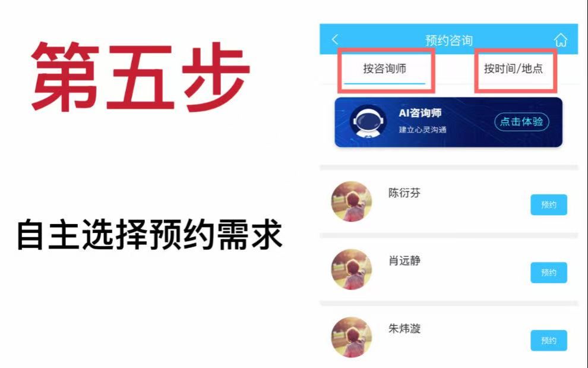The image size is (588, 368).
Task: Go back using the left arrow icon
Action: 335,39
